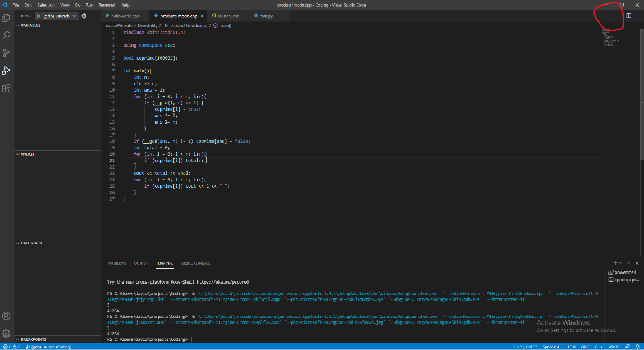The height and width of the screenshot is (350, 644).
Task: Select the TERMINAL panel tab
Action: point(165,263)
